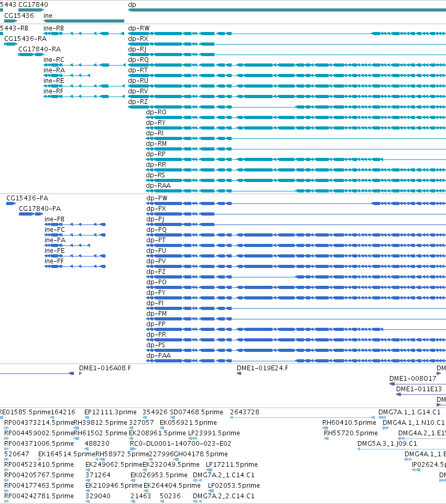Select protein label dp-PAA
The width and height of the screenshot is (446, 504).
[x=159, y=356]
